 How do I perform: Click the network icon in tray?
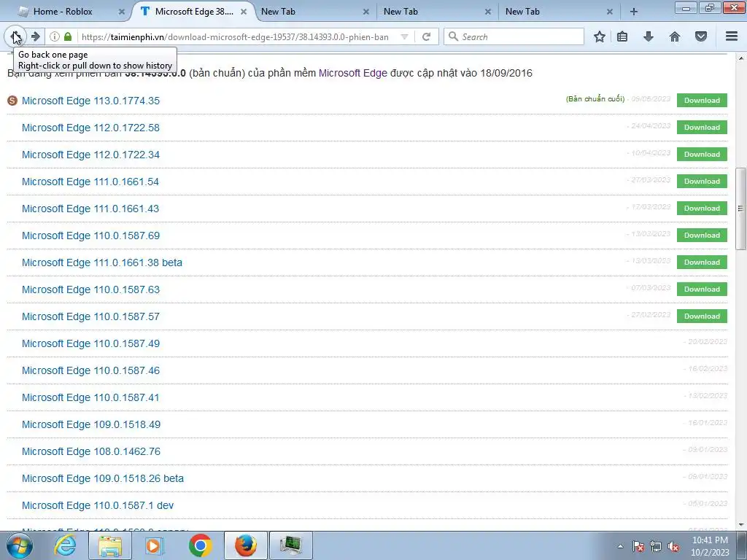pyautogui.click(x=656, y=546)
